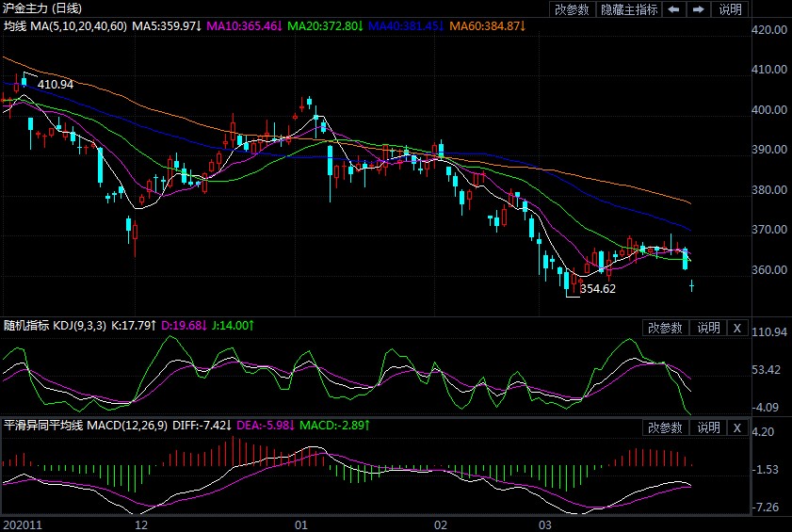The image size is (792, 532).
Task: Click the DEA:-5.98 value
Action: tap(266, 426)
